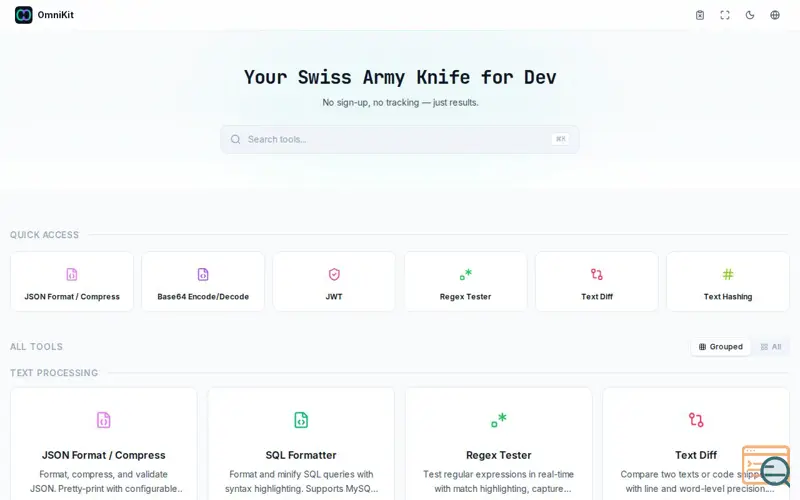The width and height of the screenshot is (800, 500).
Task: Open Text Diff quick access label
Action: click(x=597, y=296)
